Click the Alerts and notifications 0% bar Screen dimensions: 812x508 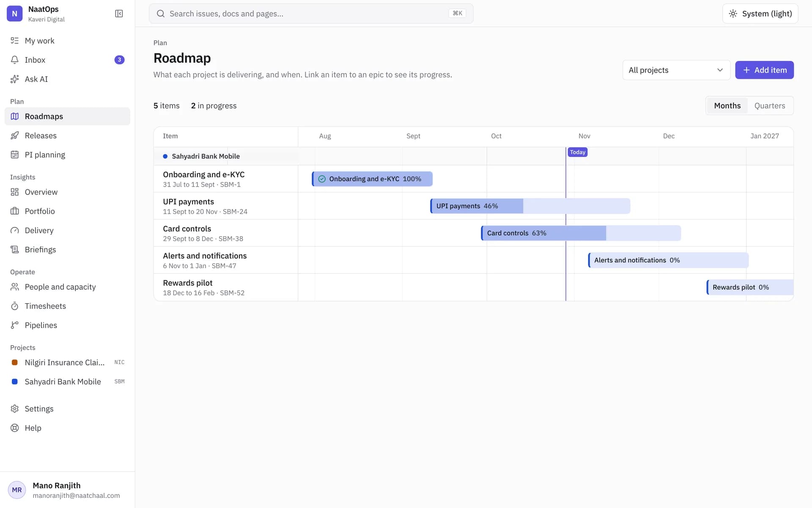coord(668,260)
